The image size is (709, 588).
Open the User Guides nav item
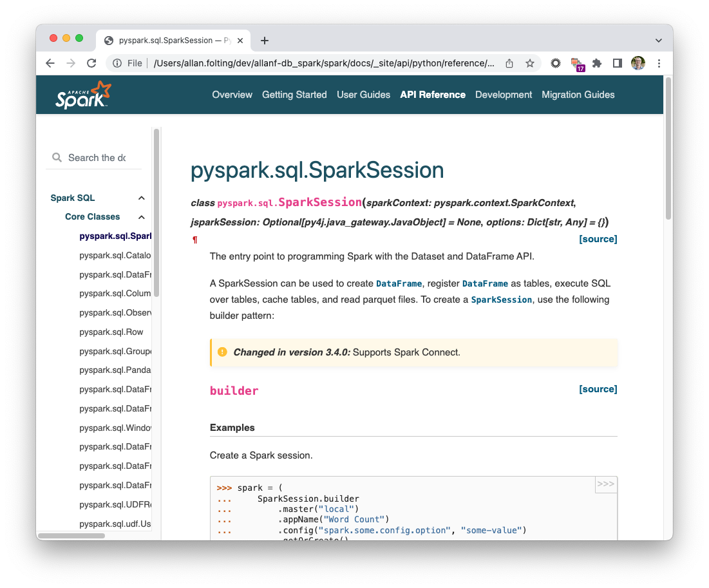(364, 95)
